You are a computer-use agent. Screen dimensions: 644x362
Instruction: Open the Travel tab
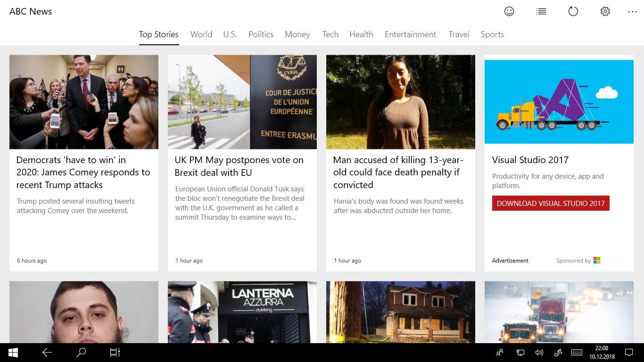(x=459, y=34)
